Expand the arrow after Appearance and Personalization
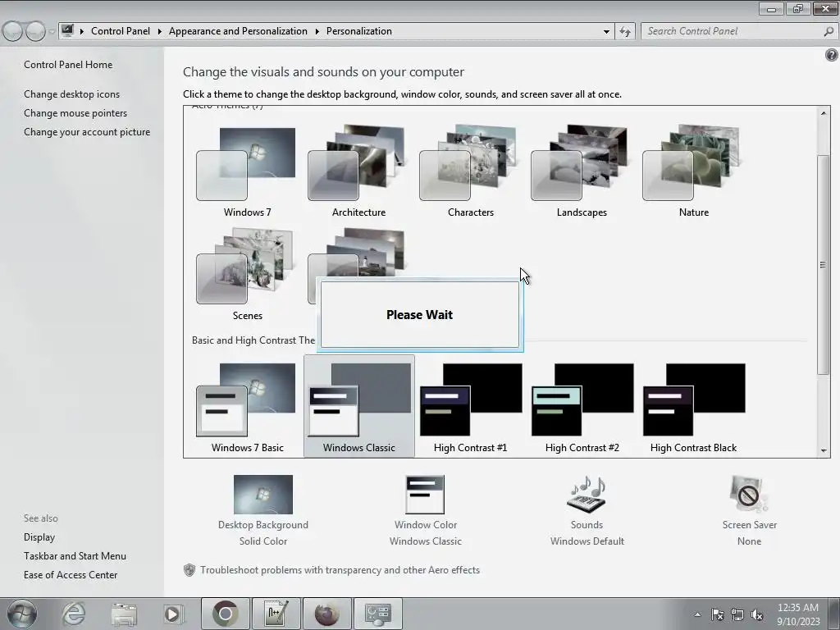The image size is (840, 630). [317, 31]
